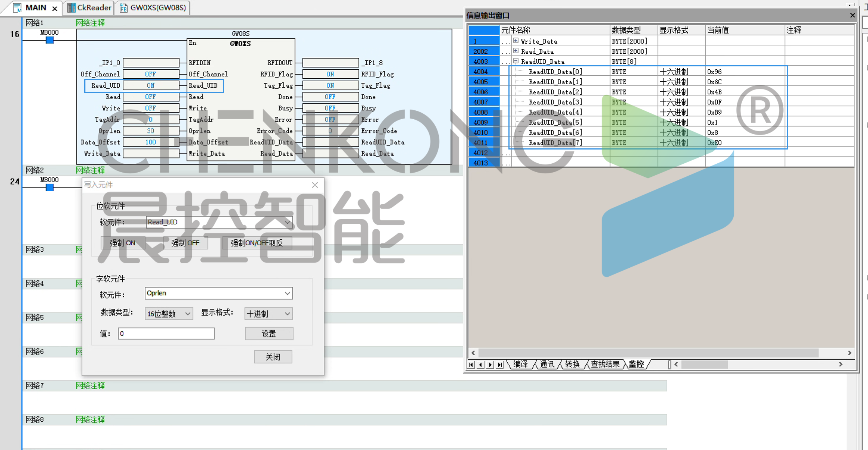The height and width of the screenshot is (450, 868).
Task: Go to next output tab arrow
Action: point(491,365)
